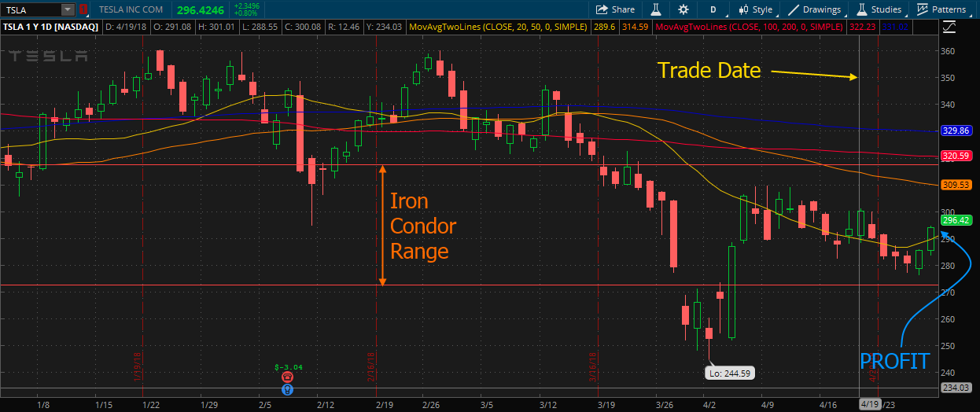This screenshot has height=412, width=980.
Task: Expand the Style menu
Action: (x=755, y=10)
